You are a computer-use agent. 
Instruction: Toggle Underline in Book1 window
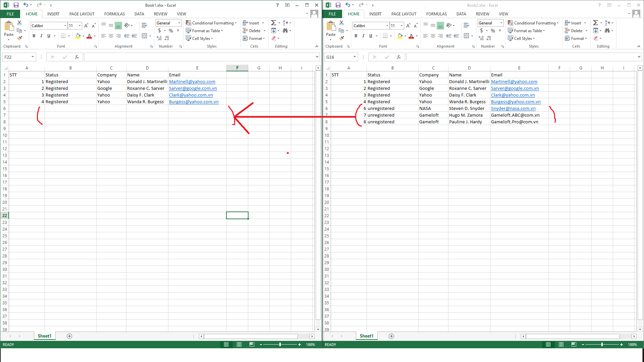pos(49,36)
